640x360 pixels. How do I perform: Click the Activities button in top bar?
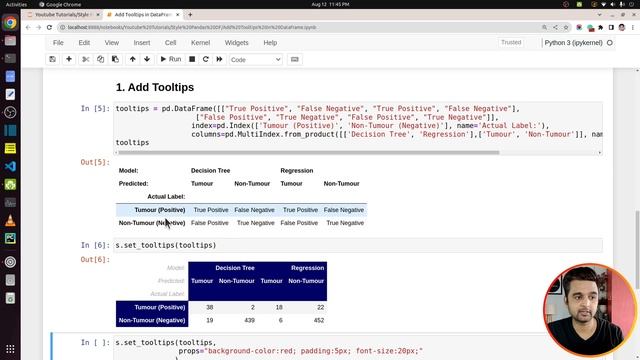pyautogui.click(x=16, y=4)
